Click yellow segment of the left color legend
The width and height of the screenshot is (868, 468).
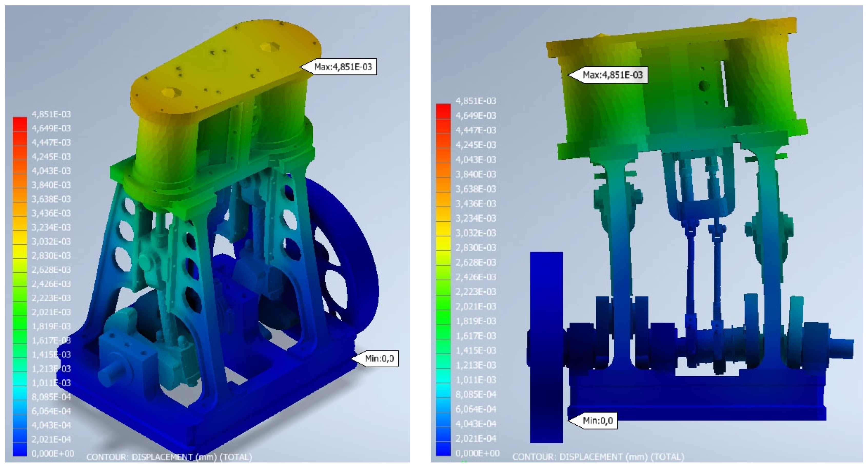[x=20, y=251]
